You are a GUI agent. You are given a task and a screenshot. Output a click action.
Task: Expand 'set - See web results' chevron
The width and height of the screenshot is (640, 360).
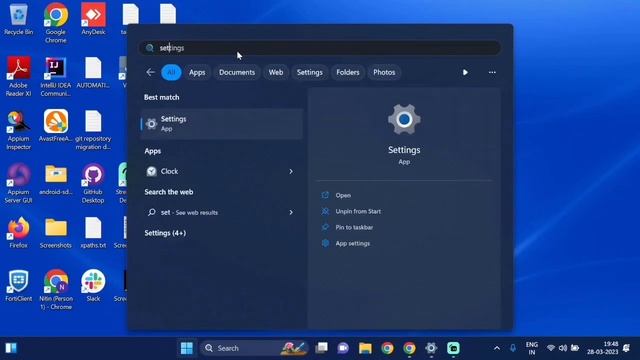coord(291,212)
